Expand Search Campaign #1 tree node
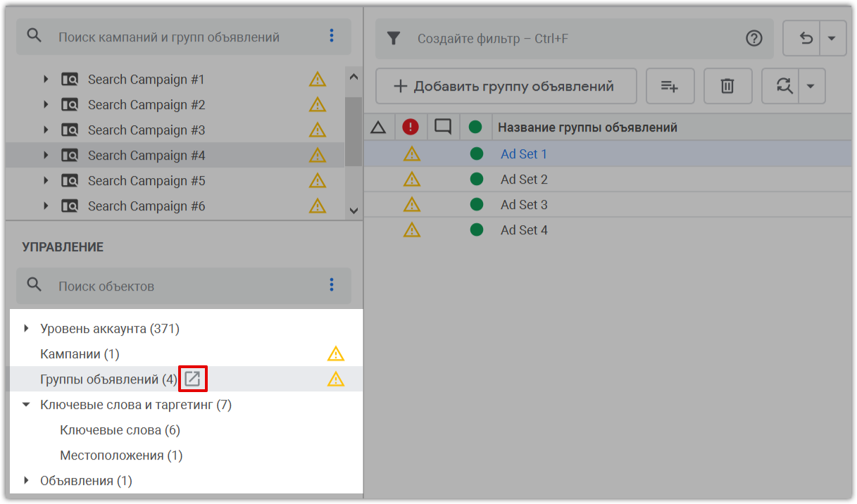 pyautogui.click(x=46, y=80)
